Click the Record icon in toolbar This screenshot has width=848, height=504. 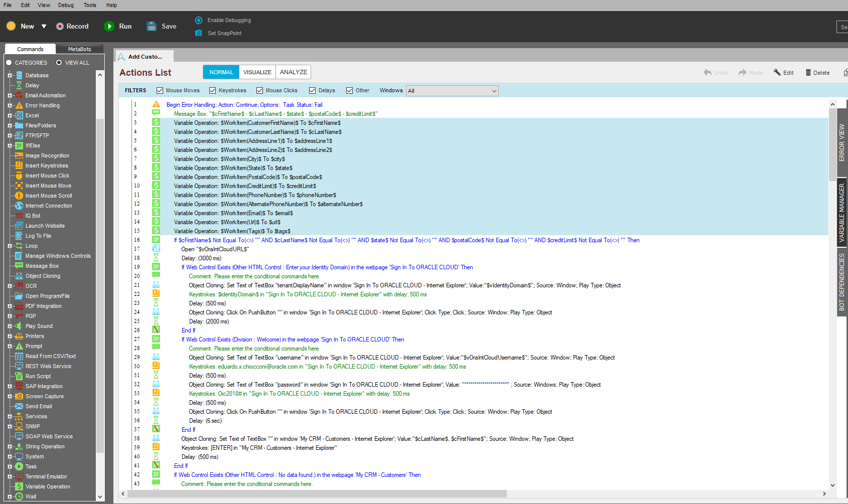click(60, 27)
